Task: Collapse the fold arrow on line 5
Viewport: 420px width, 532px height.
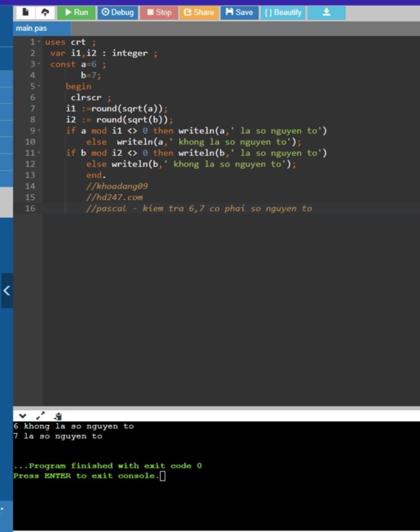Action: pyautogui.click(x=39, y=86)
